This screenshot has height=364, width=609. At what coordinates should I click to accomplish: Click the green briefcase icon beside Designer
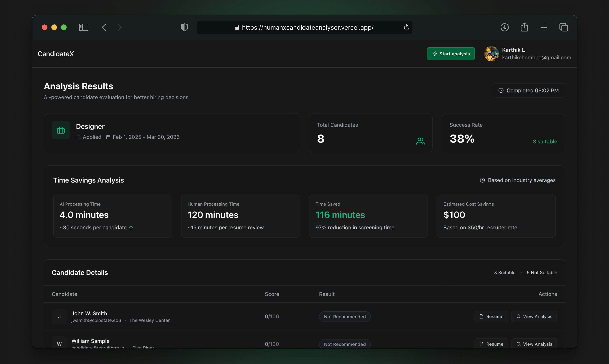tap(61, 130)
